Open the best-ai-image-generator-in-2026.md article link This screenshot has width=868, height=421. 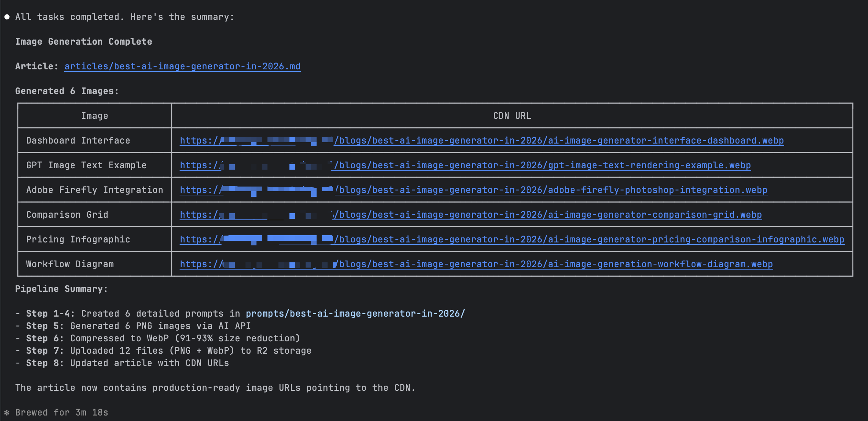coord(182,66)
